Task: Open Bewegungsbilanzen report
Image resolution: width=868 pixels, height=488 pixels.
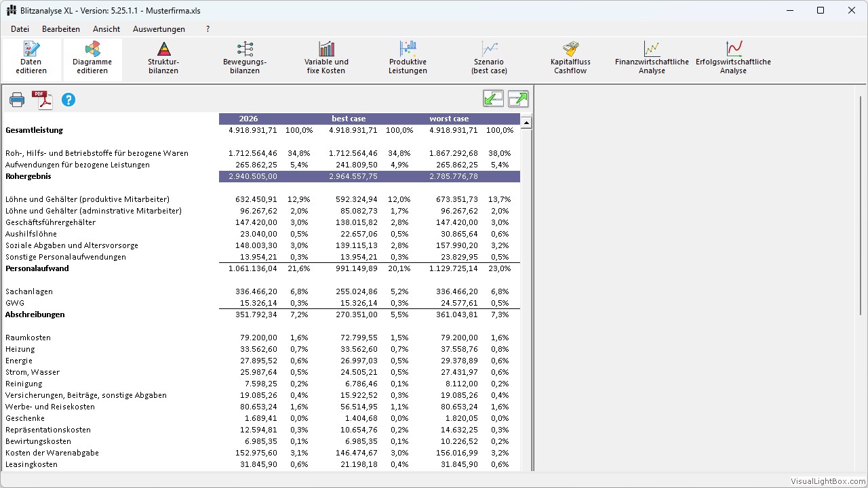Action: [x=245, y=58]
